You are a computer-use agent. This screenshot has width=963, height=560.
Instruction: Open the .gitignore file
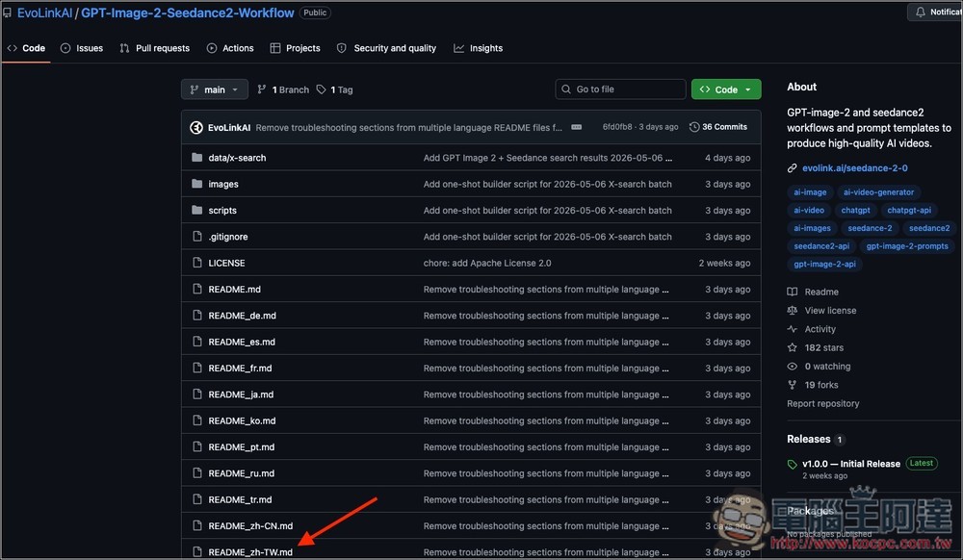tap(228, 237)
